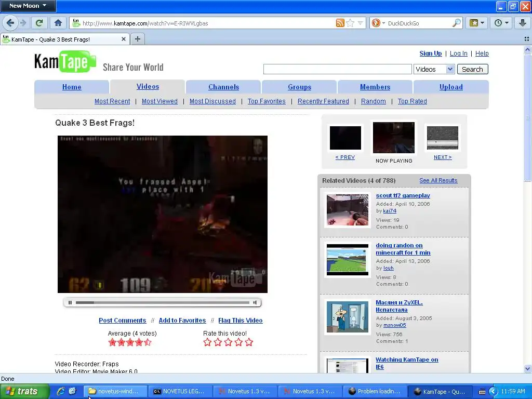Click the browser forward arrow

[23, 23]
